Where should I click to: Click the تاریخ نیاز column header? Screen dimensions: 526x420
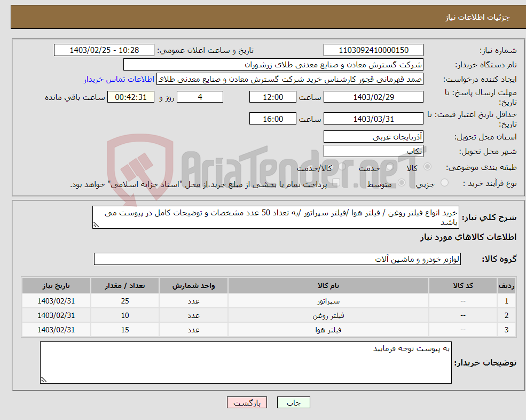point(56,285)
